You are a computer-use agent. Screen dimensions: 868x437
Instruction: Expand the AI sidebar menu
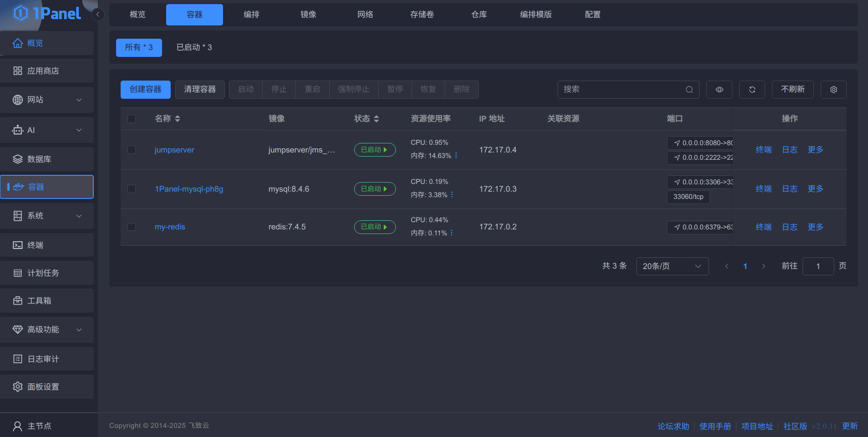click(x=47, y=130)
